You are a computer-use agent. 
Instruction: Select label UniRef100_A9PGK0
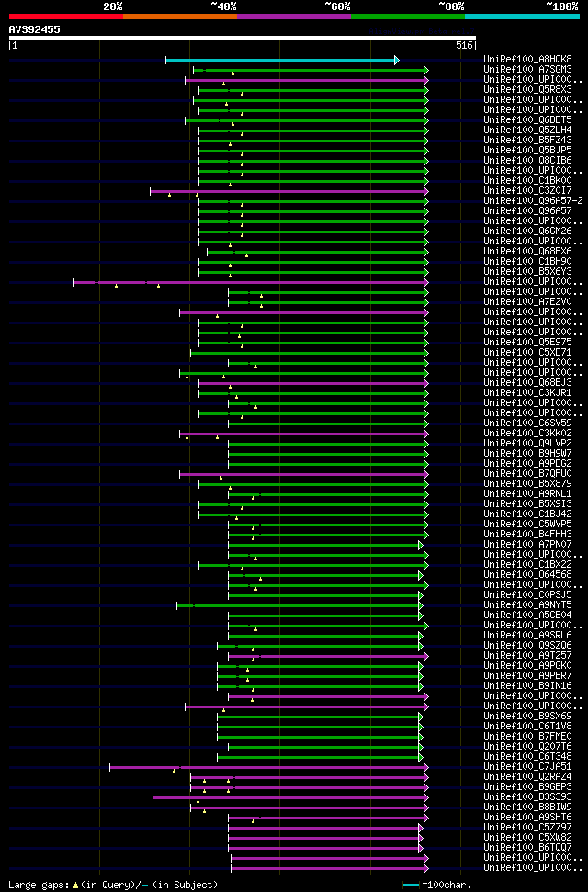[x=527, y=666]
